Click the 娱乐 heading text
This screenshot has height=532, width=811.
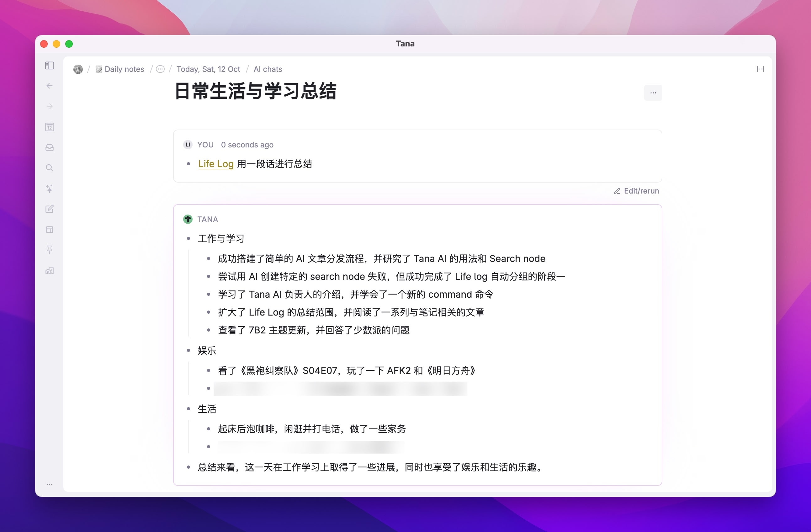click(x=207, y=350)
